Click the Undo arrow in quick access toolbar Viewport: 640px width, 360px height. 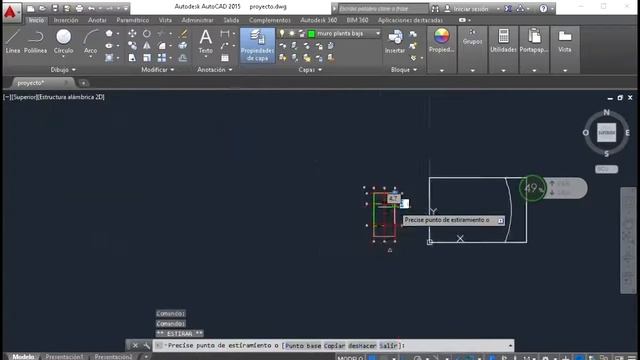[91, 8]
